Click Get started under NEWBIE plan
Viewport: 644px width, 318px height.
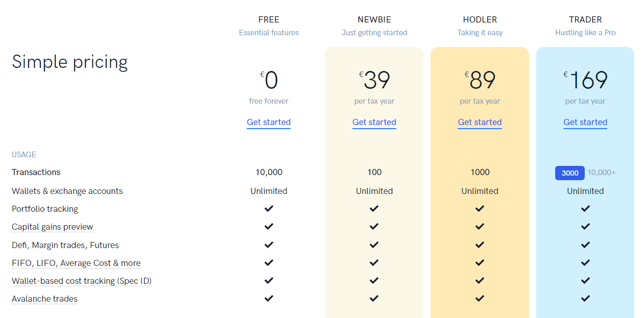(374, 122)
